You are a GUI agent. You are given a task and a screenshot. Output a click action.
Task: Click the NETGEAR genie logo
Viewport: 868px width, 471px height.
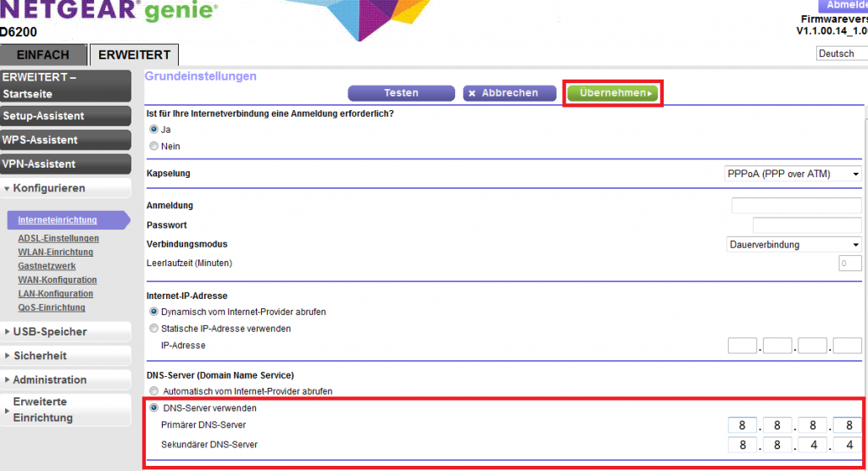coord(109,10)
